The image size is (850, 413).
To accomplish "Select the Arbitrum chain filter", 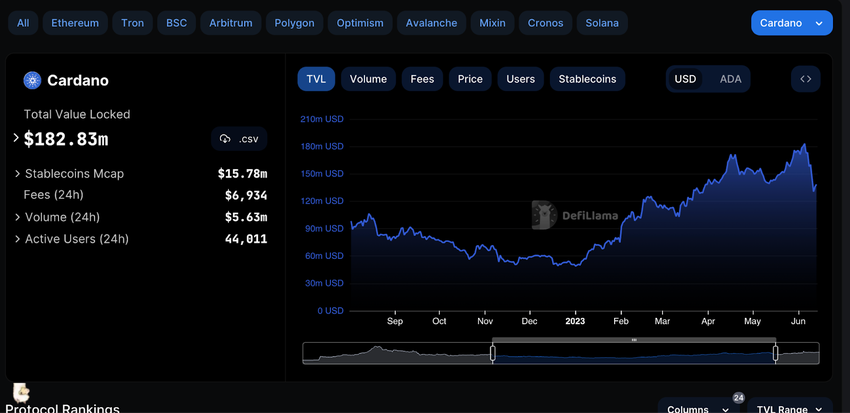I will (231, 23).
